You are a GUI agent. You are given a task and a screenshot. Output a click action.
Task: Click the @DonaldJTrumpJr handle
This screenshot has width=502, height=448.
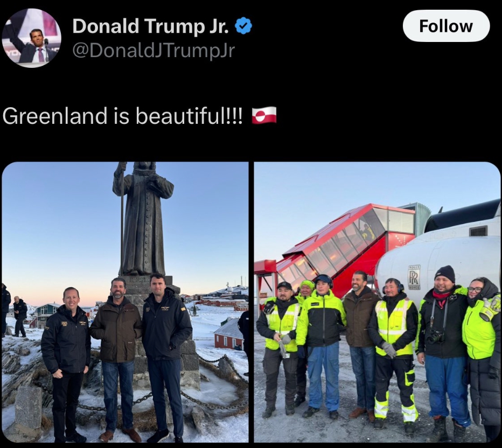pos(154,51)
